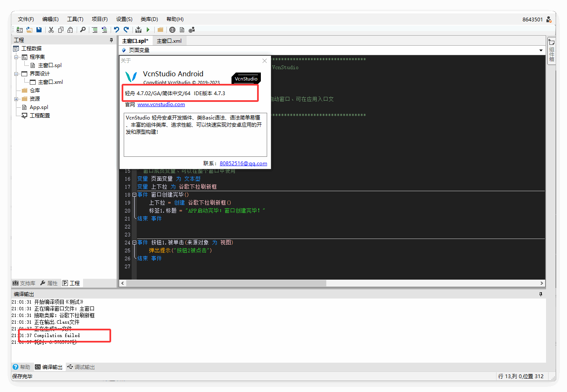The image size is (567, 392).
Task: Click the user account icon beside 8643501
Action: [549, 19]
